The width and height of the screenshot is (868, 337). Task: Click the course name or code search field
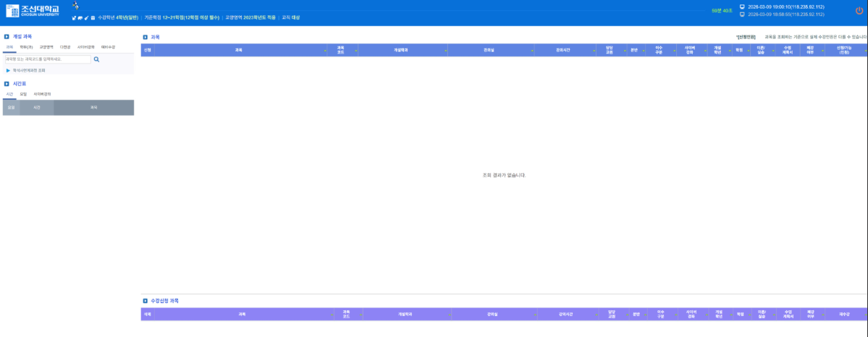[48, 59]
